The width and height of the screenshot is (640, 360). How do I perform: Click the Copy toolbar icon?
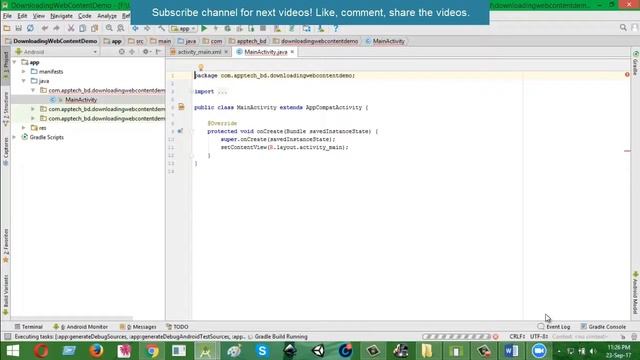(82, 28)
